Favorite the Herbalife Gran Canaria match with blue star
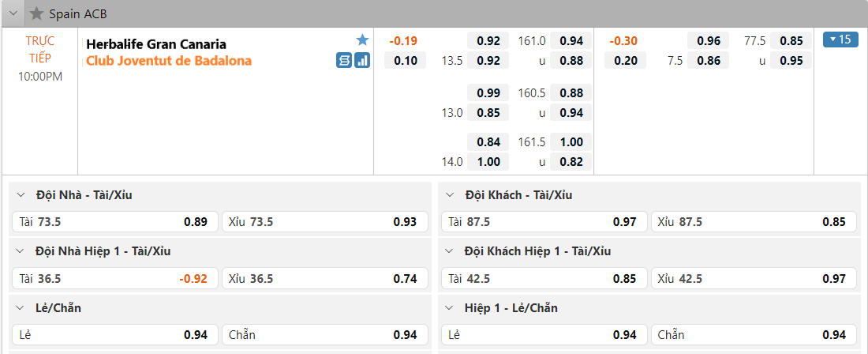Image resolution: width=868 pixels, height=354 pixels. pos(362,40)
